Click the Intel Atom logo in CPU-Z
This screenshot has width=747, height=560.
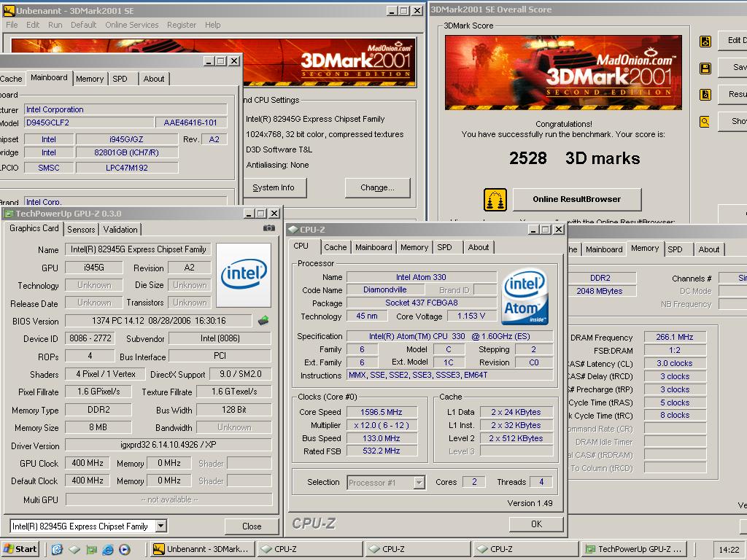[525, 297]
